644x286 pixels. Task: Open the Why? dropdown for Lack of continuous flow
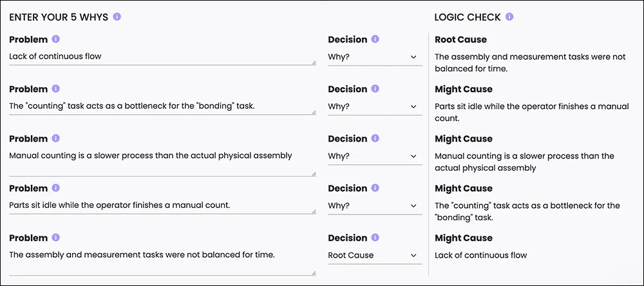tap(375, 57)
